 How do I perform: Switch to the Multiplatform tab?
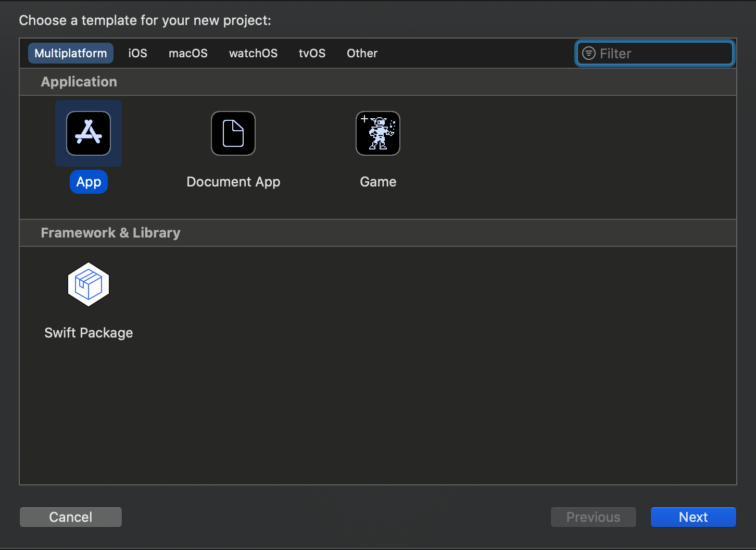pyautogui.click(x=71, y=53)
